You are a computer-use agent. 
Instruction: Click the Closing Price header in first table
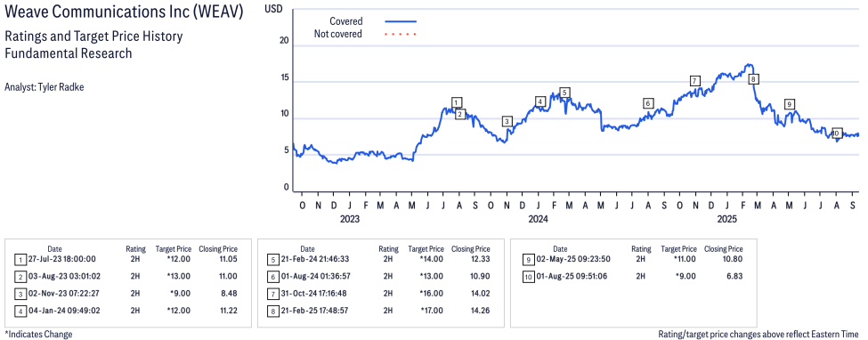[x=218, y=248]
